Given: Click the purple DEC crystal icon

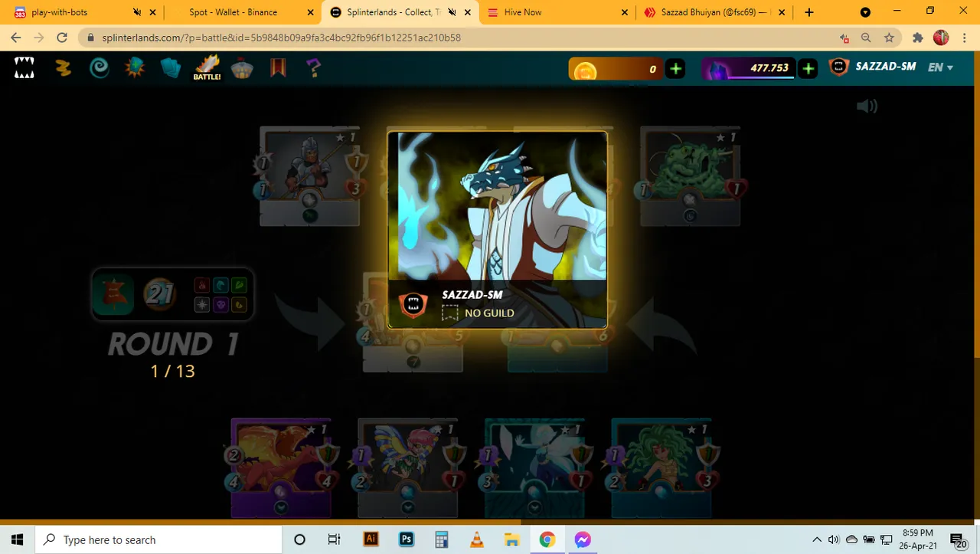Looking at the screenshot, I should (x=717, y=69).
